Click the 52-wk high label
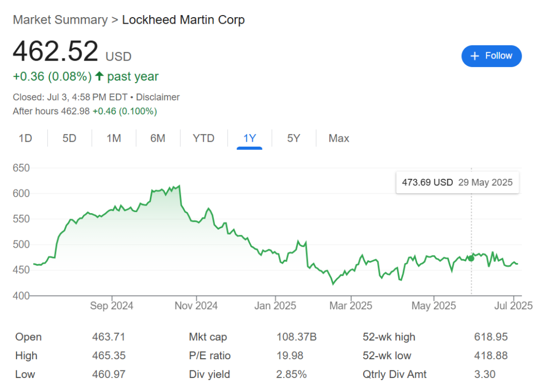The width and height of the screenshot is (550, 392). [x=389, y=337]
